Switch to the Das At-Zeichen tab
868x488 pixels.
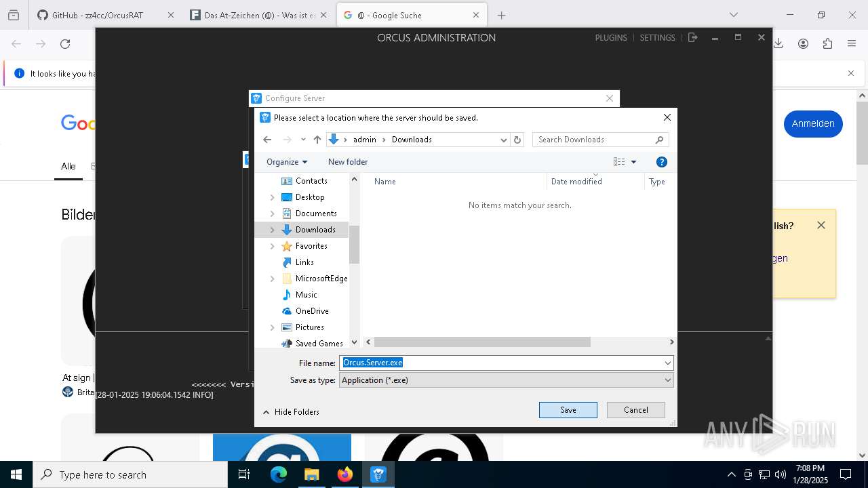click(x=258, y=15)
